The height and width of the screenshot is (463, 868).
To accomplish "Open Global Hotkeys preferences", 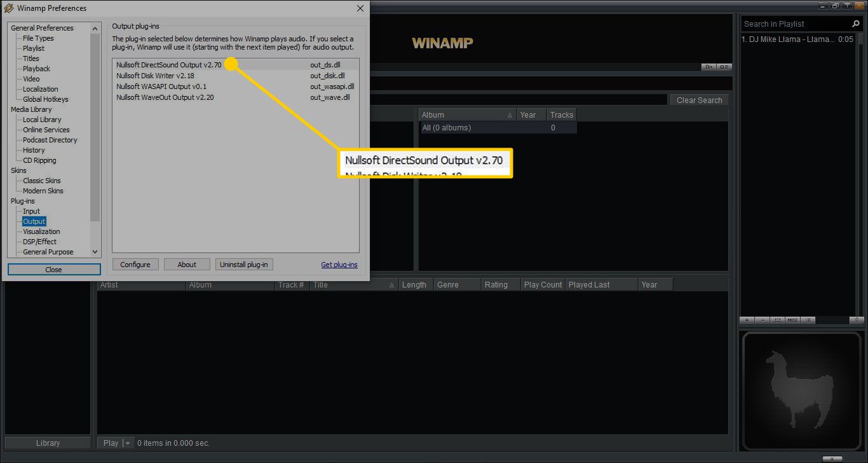I will [45, 99].
